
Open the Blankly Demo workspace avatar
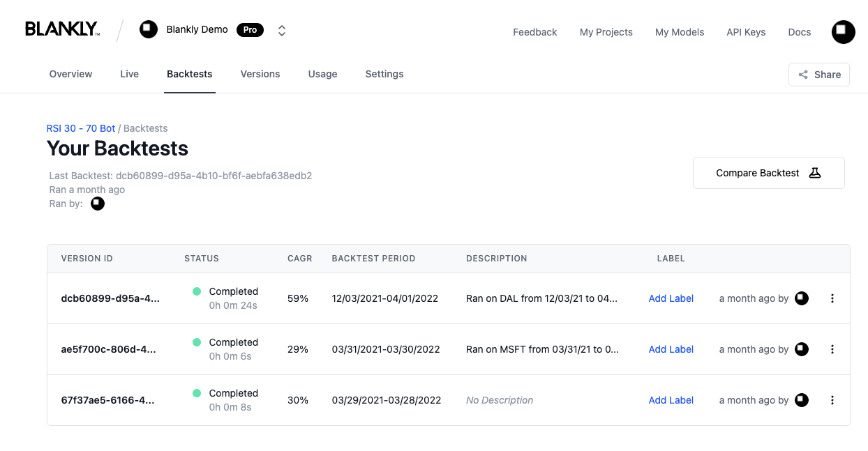[149, 29]
